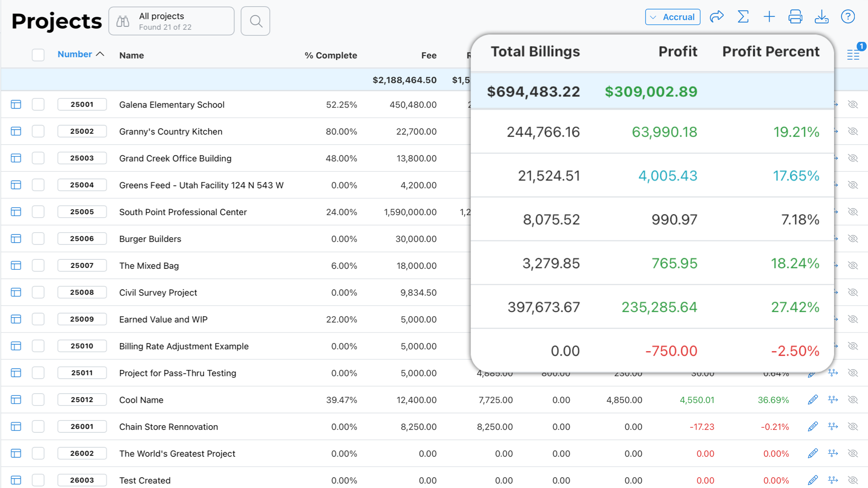The height and width of the screenshot is (488, 868).
Task: Open the All projects filter selector
Action: pos(171,21)
